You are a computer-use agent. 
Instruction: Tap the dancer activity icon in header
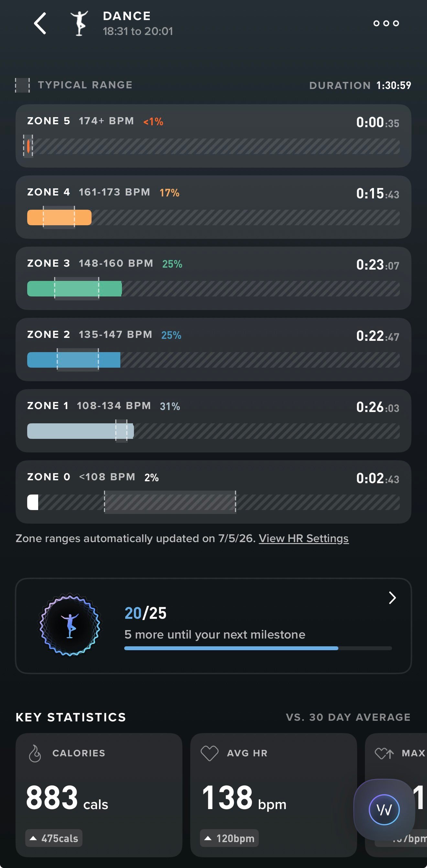pyautogui.click(x=80, y=23)
